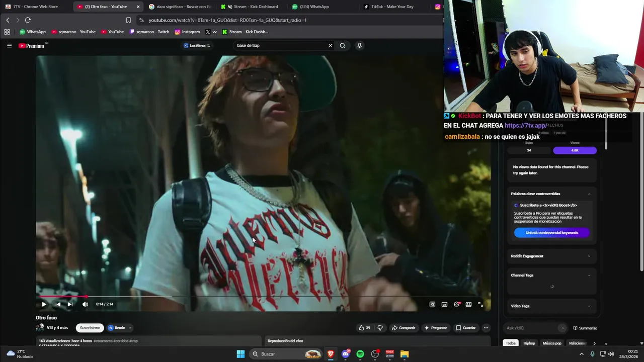644x362 pixels.
Task: Open the WhatsApp bookmark
Action: [32, 32]
